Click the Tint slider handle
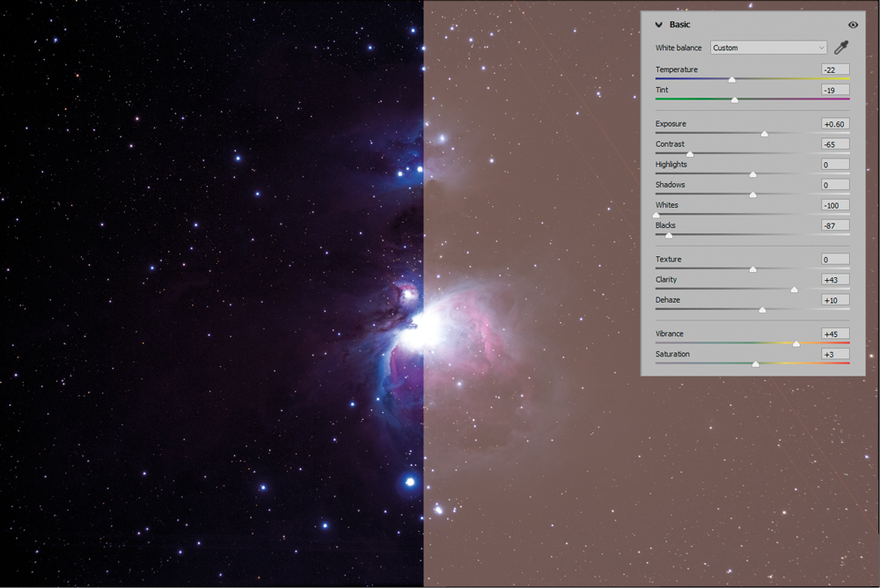The height and width of the screenshot is (588, 880). point(735,100)
